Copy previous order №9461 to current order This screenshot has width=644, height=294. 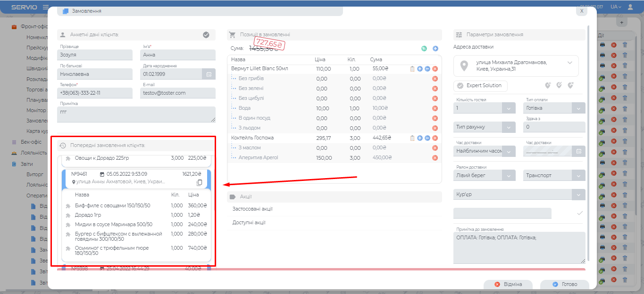point(199,183)
